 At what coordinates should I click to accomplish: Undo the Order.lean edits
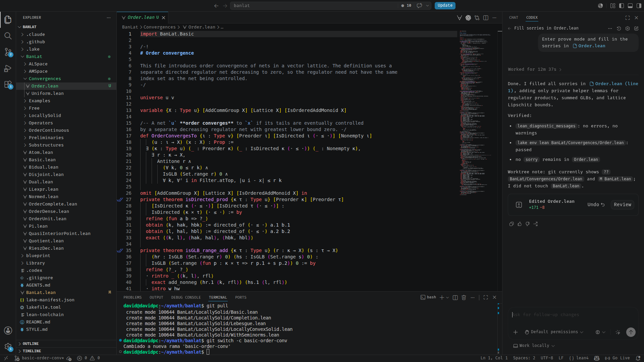(x=596, y=205)
